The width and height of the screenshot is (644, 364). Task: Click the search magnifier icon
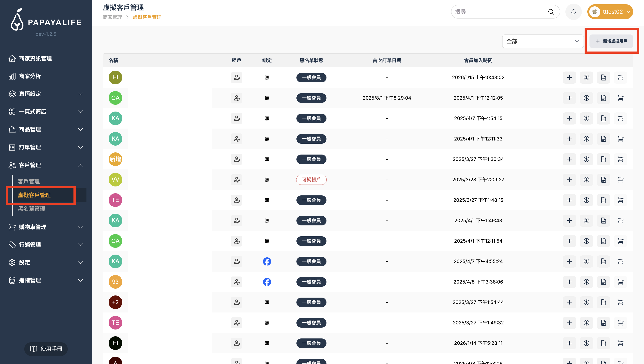[551, 12]
